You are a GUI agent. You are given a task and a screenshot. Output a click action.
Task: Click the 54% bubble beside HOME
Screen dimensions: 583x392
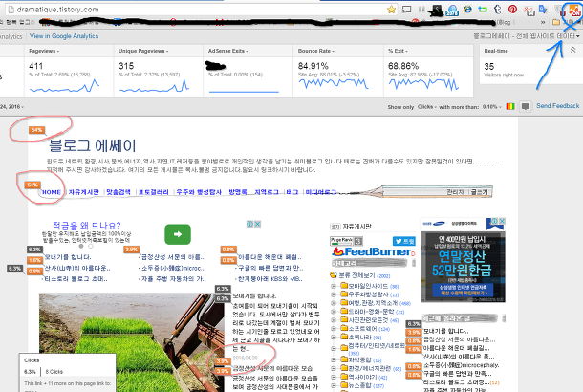[32, 185]
